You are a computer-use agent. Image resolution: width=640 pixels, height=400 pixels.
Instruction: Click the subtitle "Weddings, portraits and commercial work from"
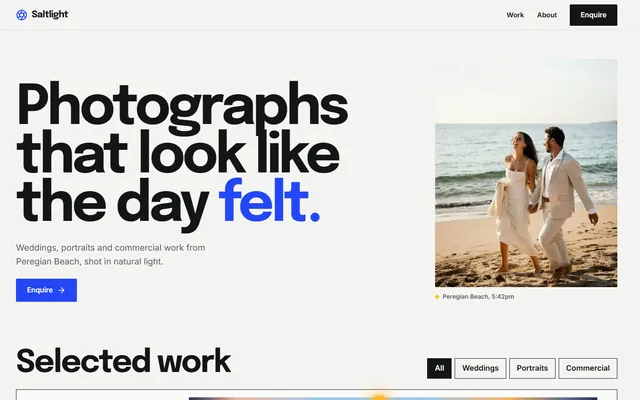[x=111, y=248]
